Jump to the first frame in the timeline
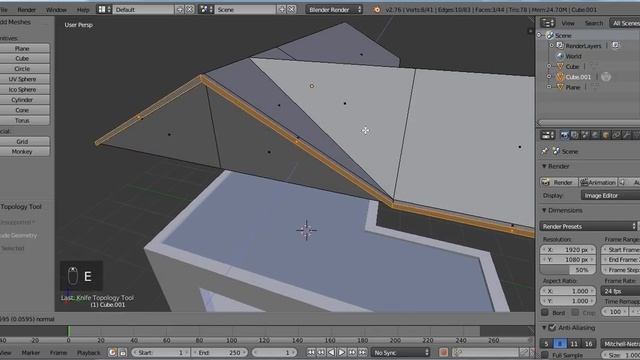640x360 pixels. [x=311, y=352]
